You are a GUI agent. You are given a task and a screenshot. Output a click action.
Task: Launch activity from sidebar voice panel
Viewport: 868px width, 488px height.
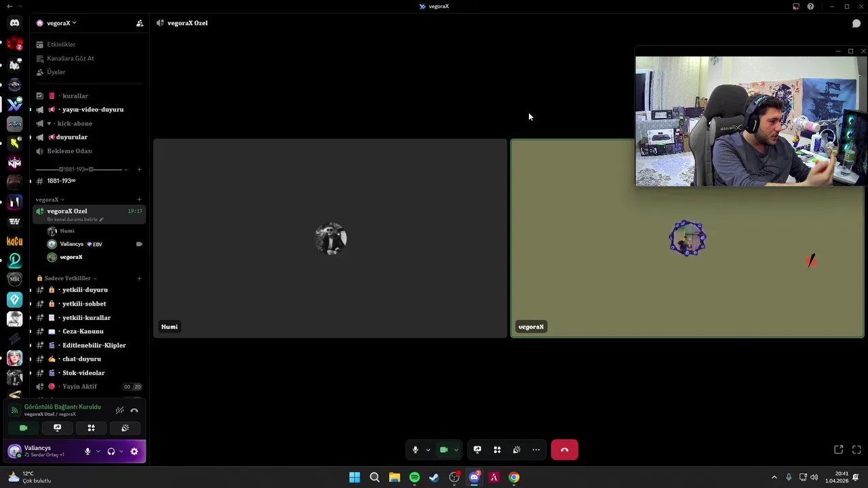[91, 428]
